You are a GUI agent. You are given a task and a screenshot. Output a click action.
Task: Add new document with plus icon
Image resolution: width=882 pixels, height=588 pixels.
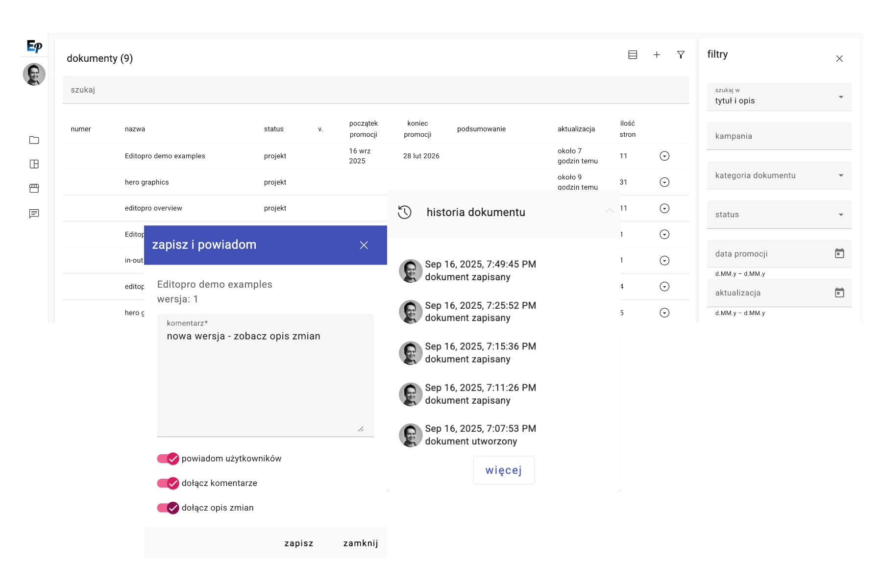coord(657,55)
